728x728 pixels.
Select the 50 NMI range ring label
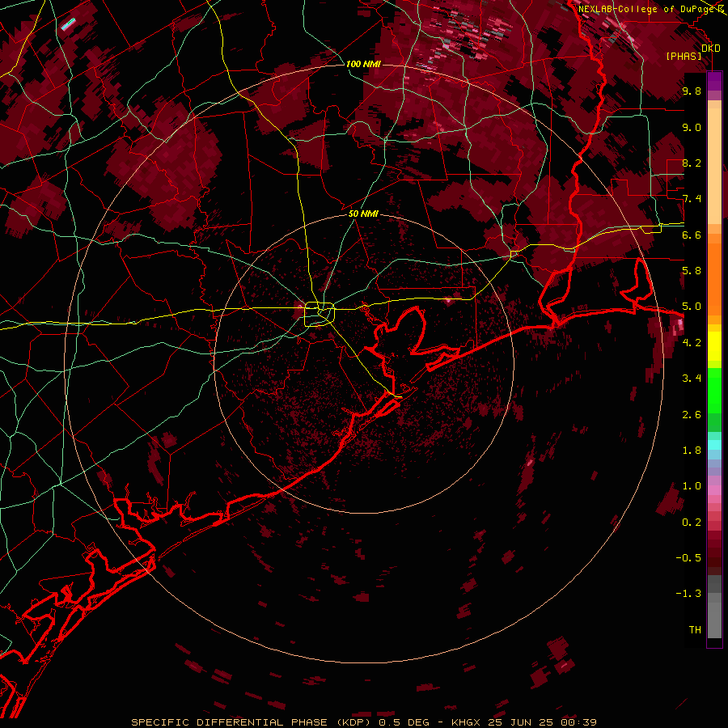[363, 214]
